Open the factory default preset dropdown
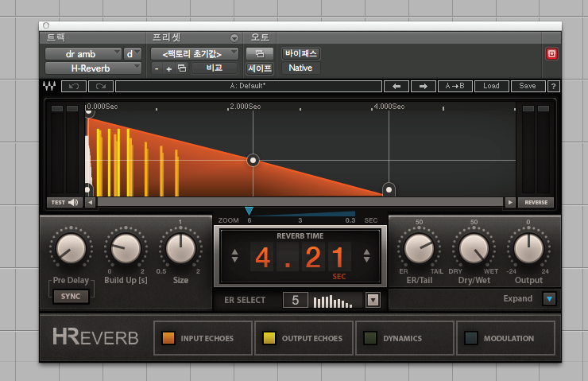 click(x=194, y=54)
